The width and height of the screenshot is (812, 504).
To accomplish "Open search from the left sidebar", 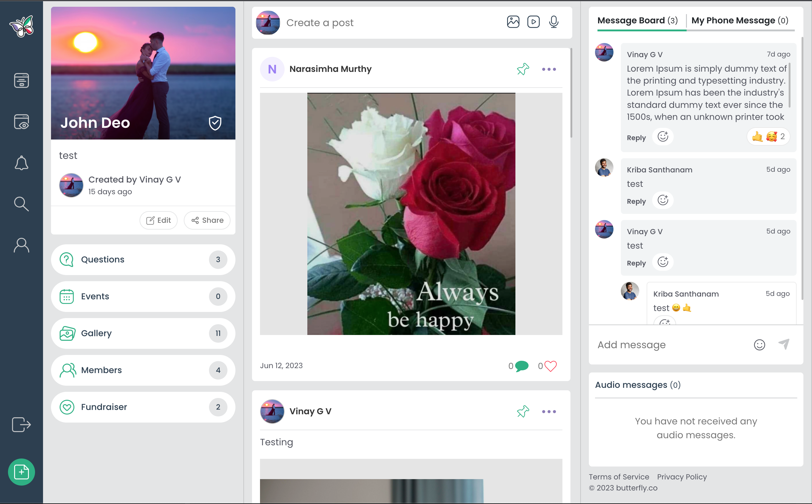I will pyautogui.click(x=21, y=204).
